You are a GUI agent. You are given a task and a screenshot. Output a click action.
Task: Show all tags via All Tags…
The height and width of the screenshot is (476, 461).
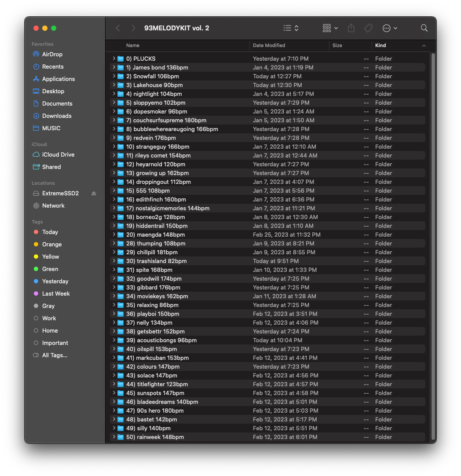coord(55,355)
